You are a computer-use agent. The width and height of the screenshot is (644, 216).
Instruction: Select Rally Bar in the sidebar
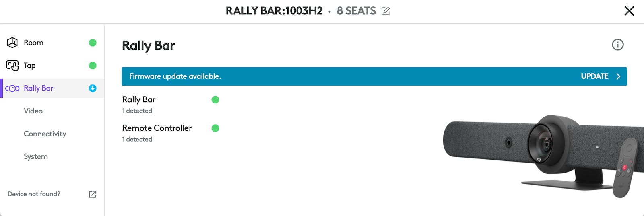pos(39,88)
